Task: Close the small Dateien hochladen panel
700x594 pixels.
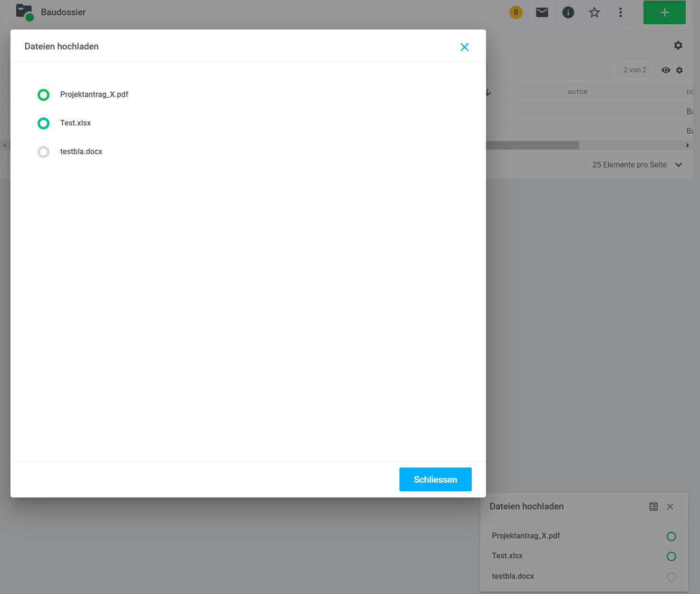Action: (670, 506)
